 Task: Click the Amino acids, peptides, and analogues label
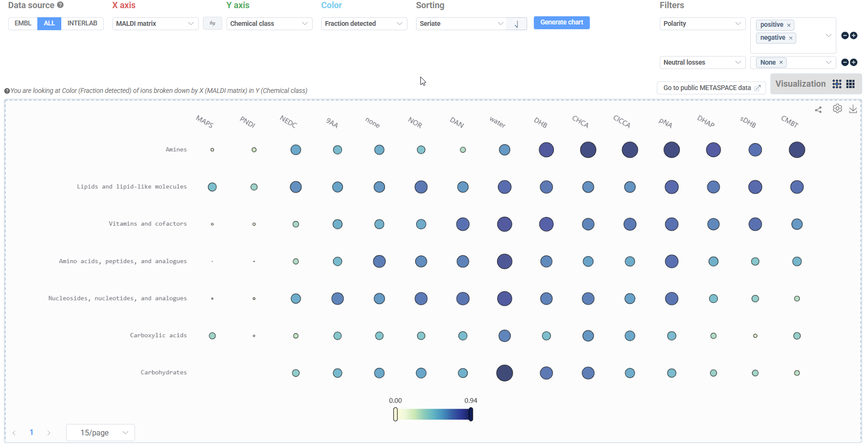123,262
